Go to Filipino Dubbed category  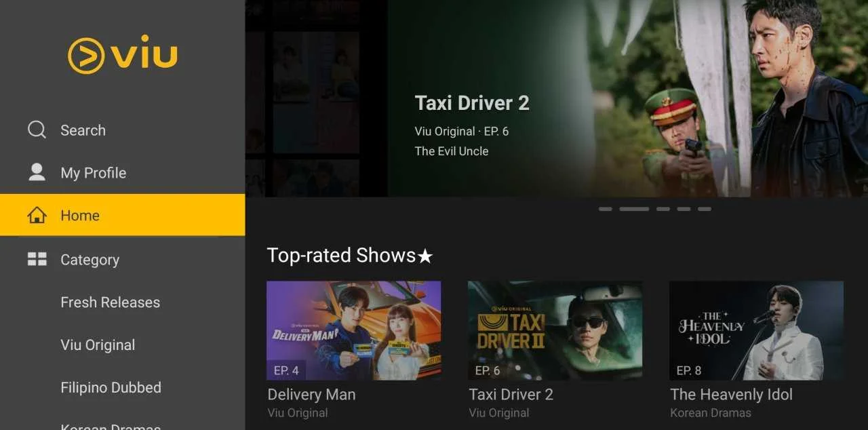[x=111, y=388]
